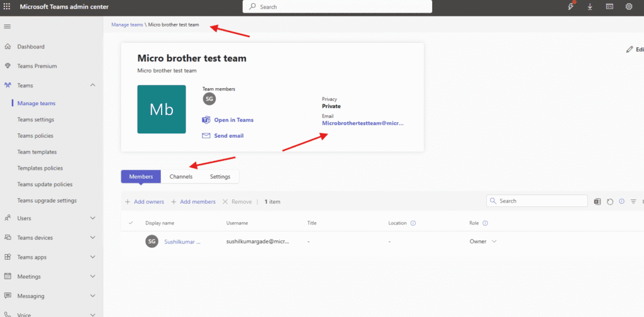Screen dimensions: 644x317
Task: Open the Settings tab
Action: click(219, 177)
